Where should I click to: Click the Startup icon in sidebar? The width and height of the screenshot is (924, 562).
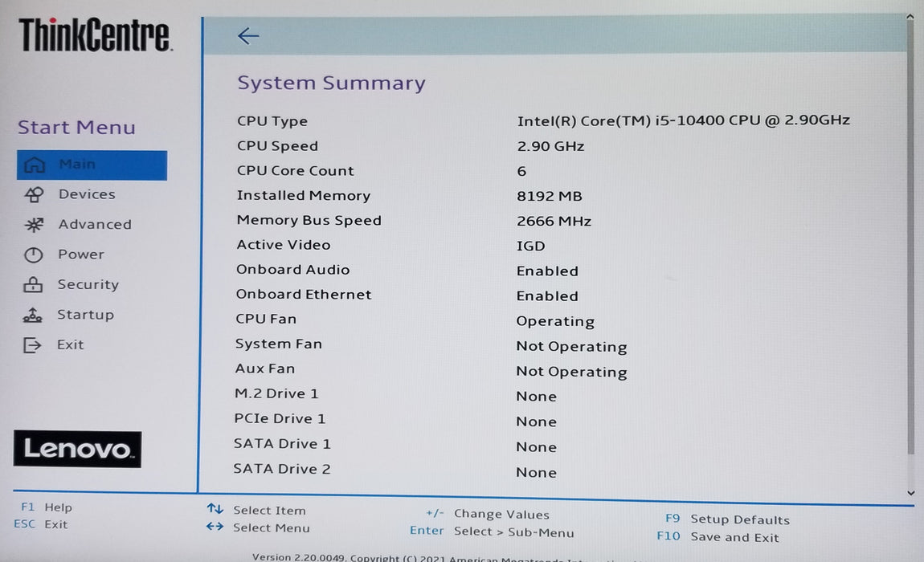click(x=32, y=316)
